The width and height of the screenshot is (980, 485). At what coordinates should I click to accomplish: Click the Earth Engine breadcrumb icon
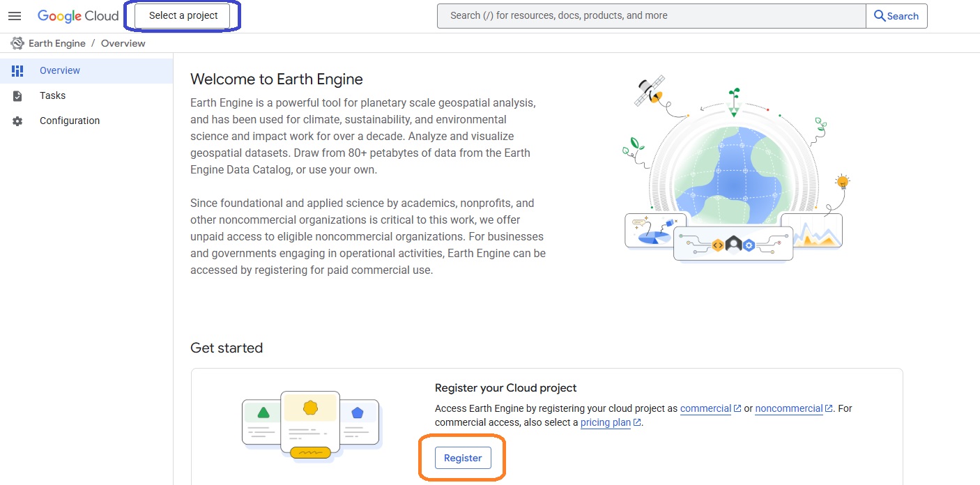pyautogui.click(x=17, y=43)
